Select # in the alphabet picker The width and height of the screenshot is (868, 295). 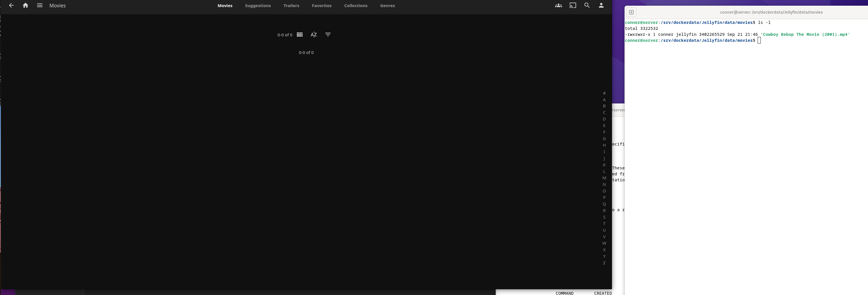[x=604, y=93]
